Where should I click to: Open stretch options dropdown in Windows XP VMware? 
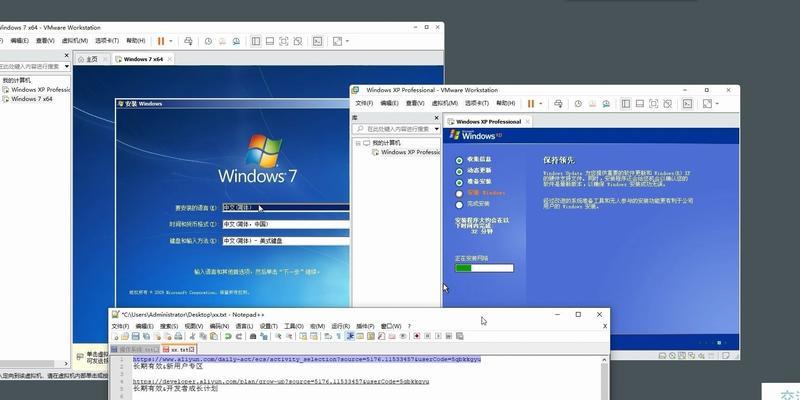click(717, 104)
